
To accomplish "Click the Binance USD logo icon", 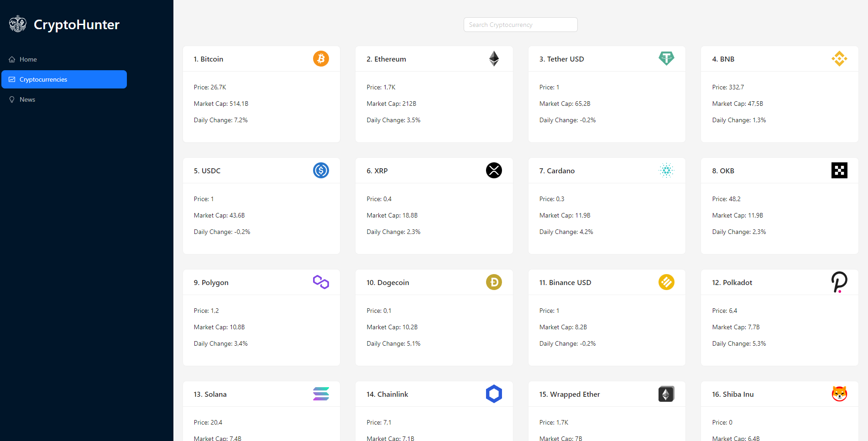I will tap(666, 282).
